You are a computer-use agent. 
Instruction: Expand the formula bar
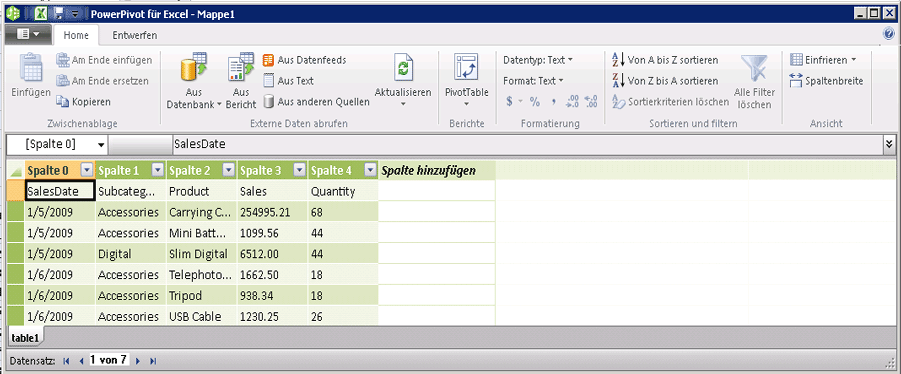890,145
